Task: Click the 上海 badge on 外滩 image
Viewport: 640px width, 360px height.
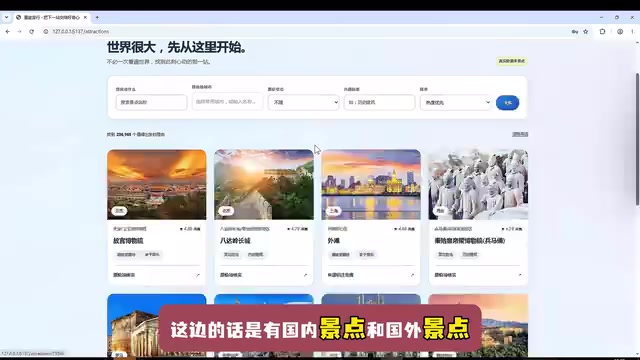Action: [333, 211]
